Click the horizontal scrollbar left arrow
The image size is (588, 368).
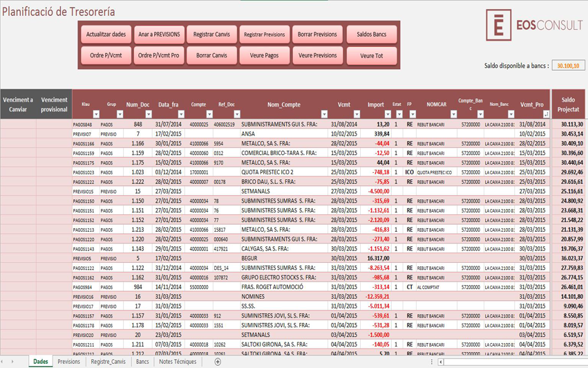pos(441,362)
